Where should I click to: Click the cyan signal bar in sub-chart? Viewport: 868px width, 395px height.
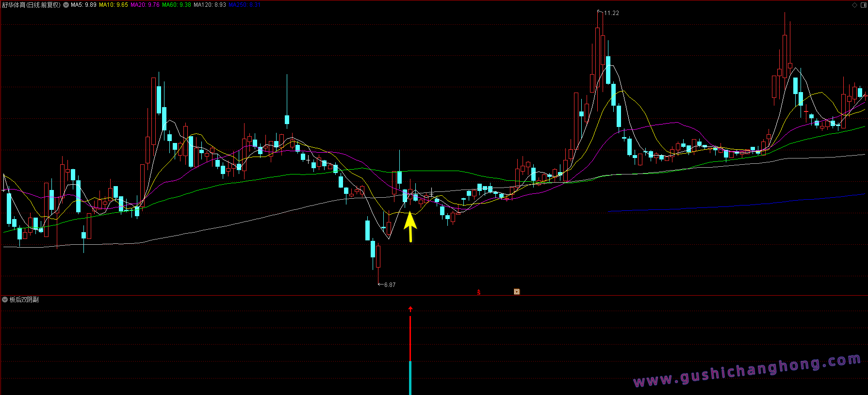(x=410, y=378)
